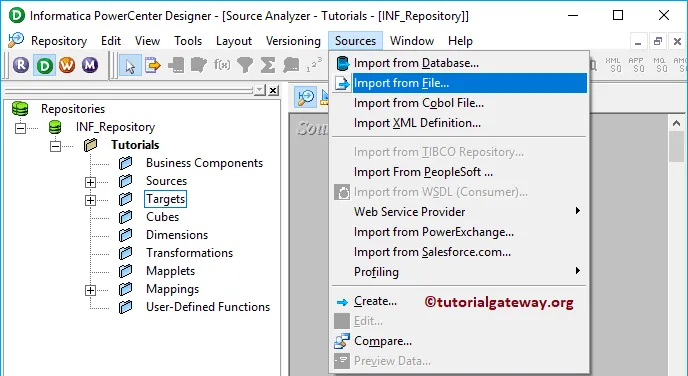Open the Edit menu
Image resolution: width=688 pixels, height=376 pixels.
(x=111, y=41)
